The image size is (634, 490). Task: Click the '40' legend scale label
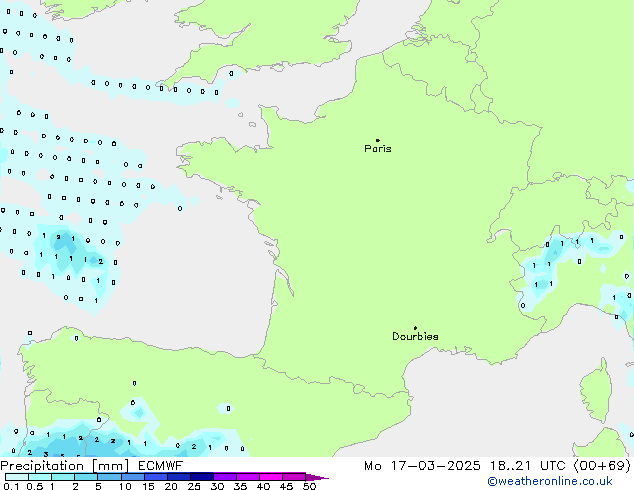coord(263,486)
